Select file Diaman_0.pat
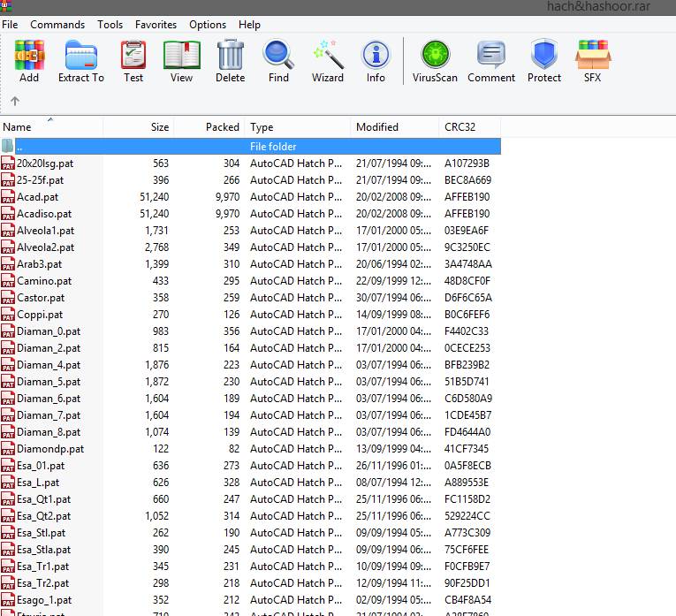This screenshot has width=676, height=616. [x=49, y=331]
